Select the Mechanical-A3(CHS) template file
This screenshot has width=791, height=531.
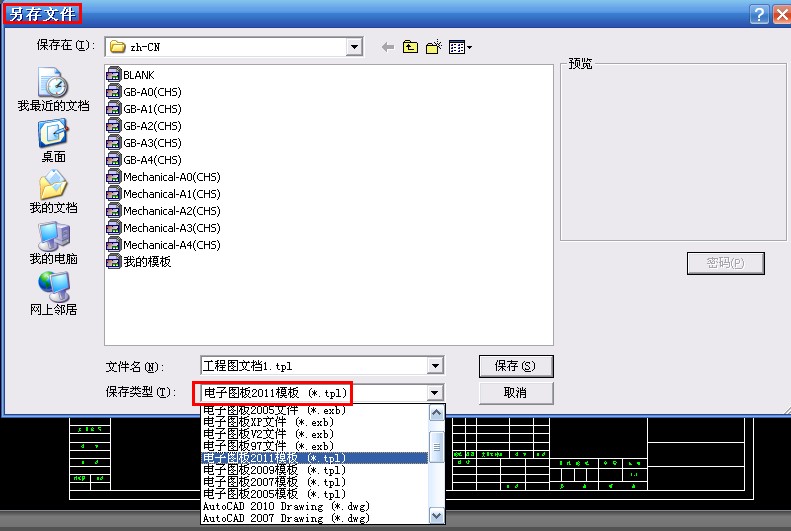point(170,228)
